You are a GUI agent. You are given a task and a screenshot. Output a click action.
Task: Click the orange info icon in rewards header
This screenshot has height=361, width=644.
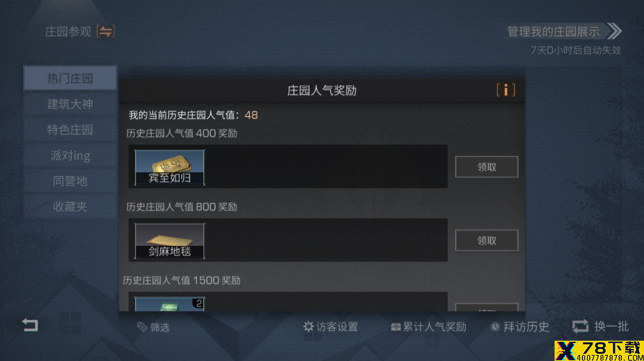(506, 90)
